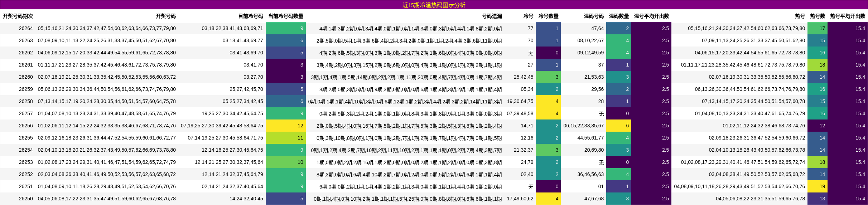Select the 温码数量 column header
Viewport: 868px width, 205px height.
point(619,16)
